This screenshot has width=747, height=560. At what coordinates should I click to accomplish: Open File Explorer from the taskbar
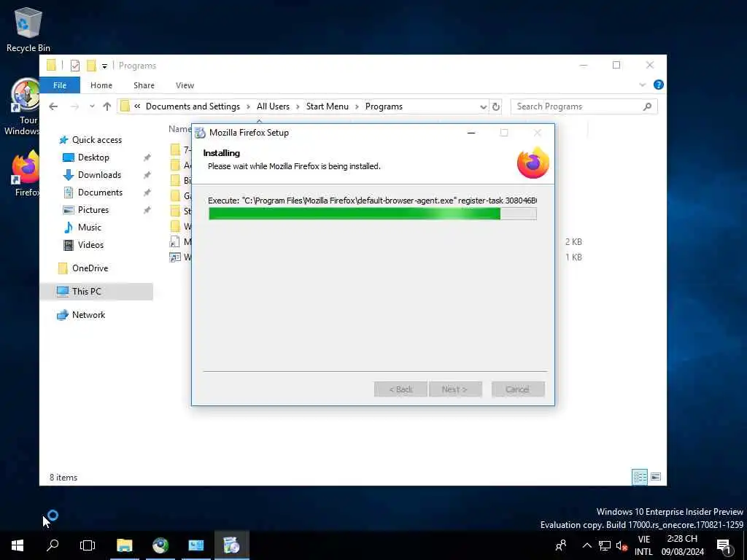[125, 545]
